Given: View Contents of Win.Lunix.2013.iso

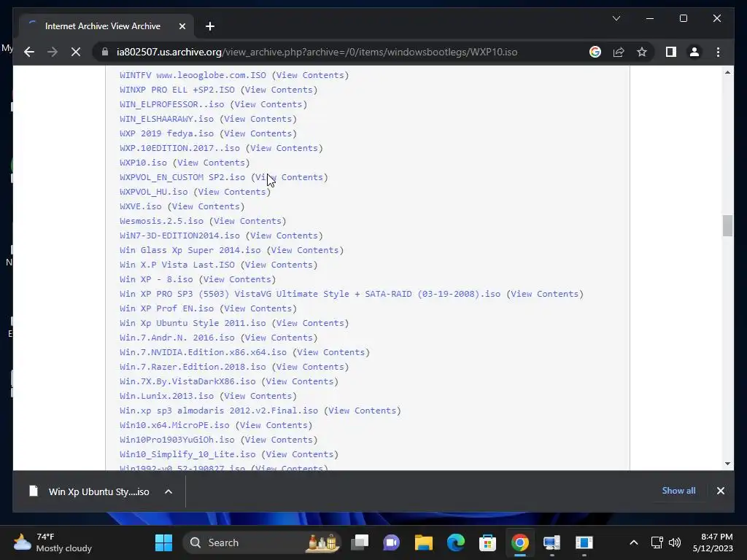Looking at the screenshot, I should click(x=258, y=396).
